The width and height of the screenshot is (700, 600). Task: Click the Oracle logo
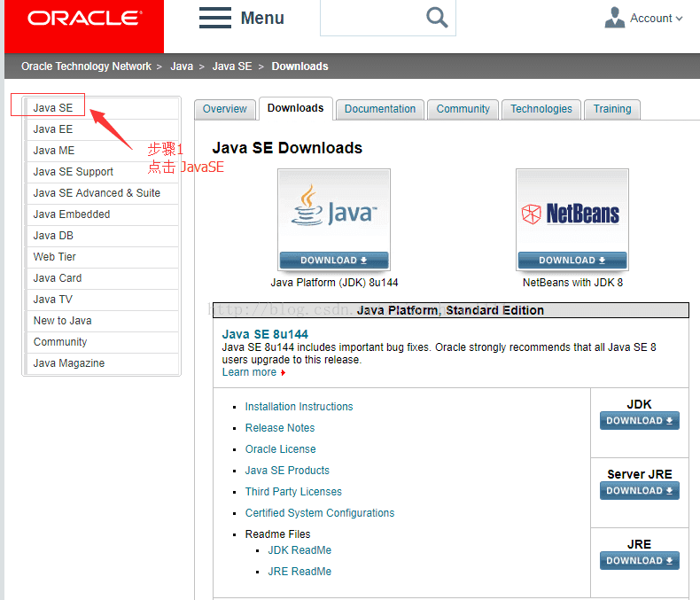pos(85,19)
